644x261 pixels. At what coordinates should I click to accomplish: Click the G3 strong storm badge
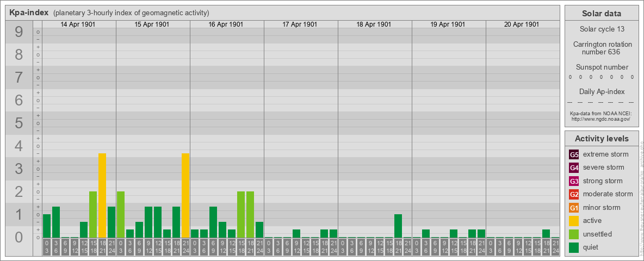[x=574, y=181]
